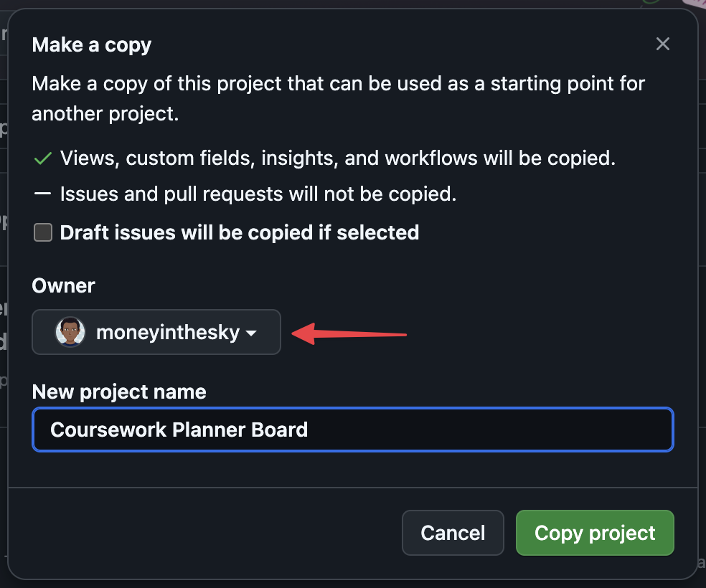Click 'Draft issues will be copied' label
This screenshot has width=706, height=588.
tap(239, 232)
